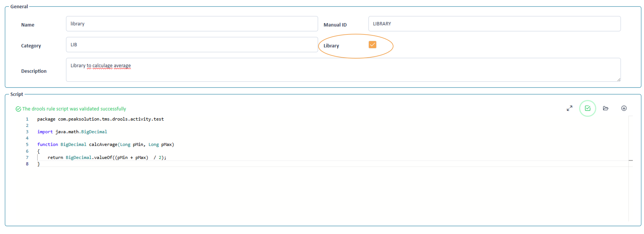Place cursor in import java.math.BigDecimal line

72,132
